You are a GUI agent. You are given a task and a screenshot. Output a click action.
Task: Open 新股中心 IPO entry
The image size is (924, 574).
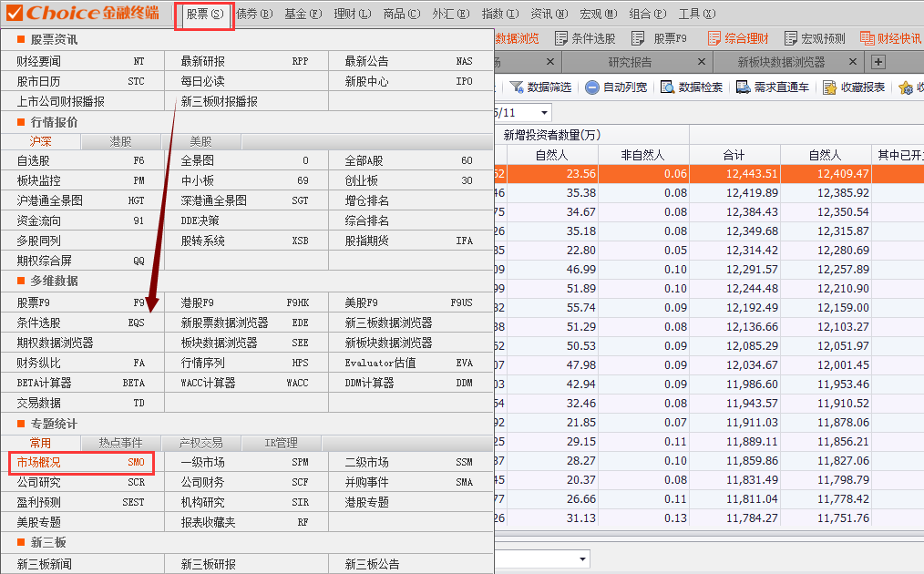tap(411, 81)
